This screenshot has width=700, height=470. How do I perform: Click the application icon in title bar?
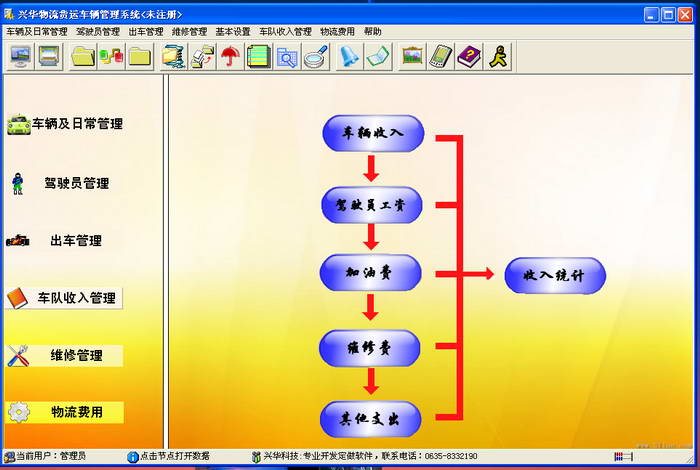9,14
